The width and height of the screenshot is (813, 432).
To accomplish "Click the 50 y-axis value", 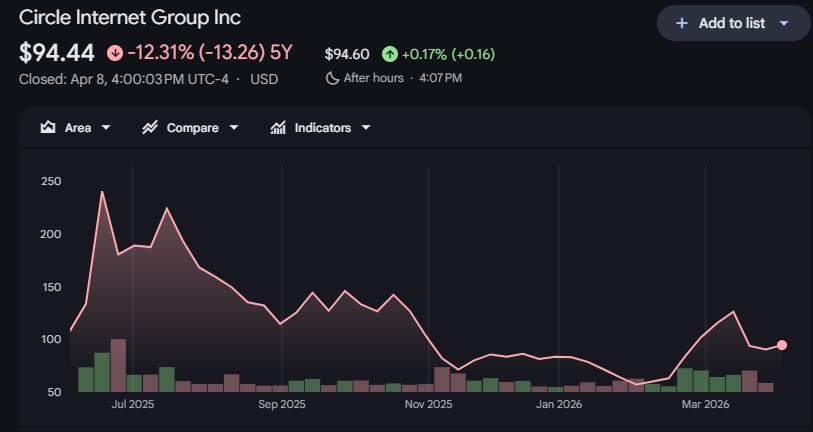I will pos(53,392).
